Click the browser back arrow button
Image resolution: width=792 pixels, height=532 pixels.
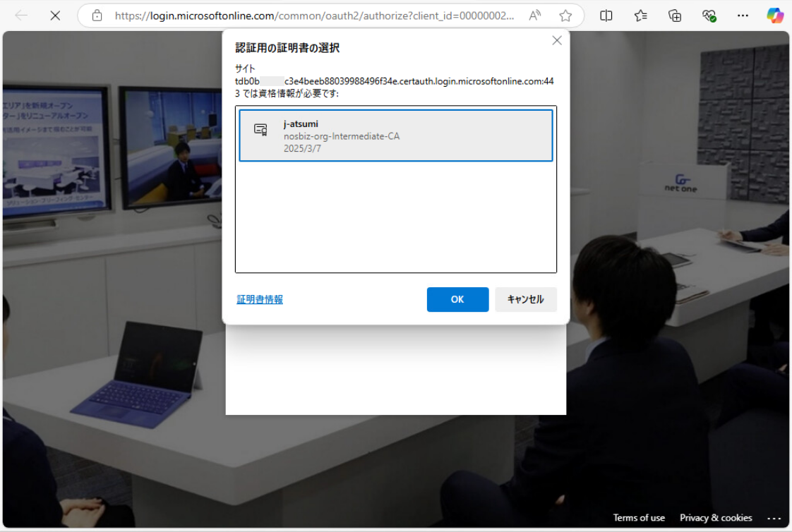21,15
